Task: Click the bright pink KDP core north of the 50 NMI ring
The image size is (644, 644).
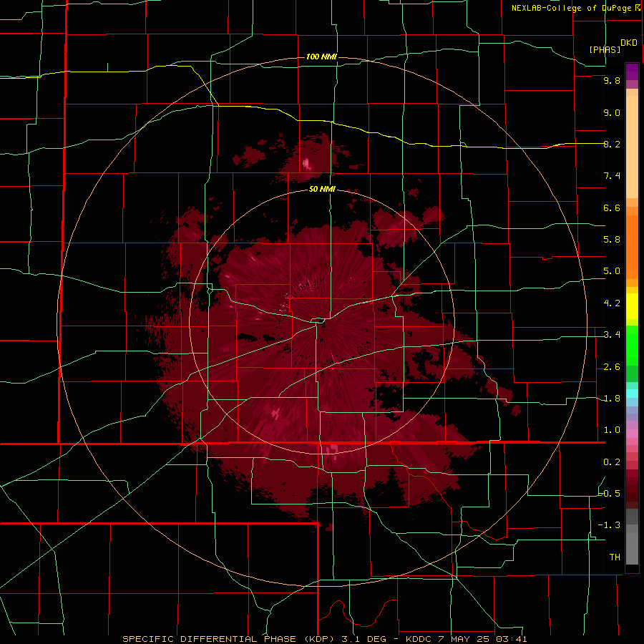Action: click(307, 163)
